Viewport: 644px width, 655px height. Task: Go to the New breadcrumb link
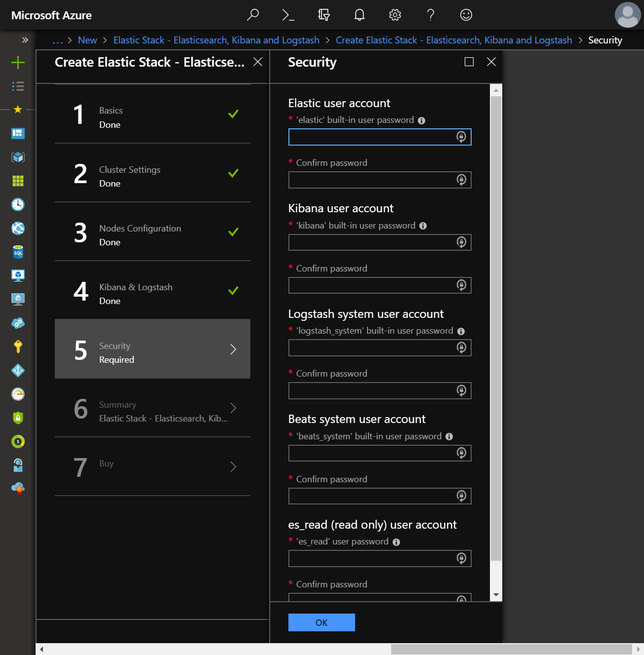point(87,40)
